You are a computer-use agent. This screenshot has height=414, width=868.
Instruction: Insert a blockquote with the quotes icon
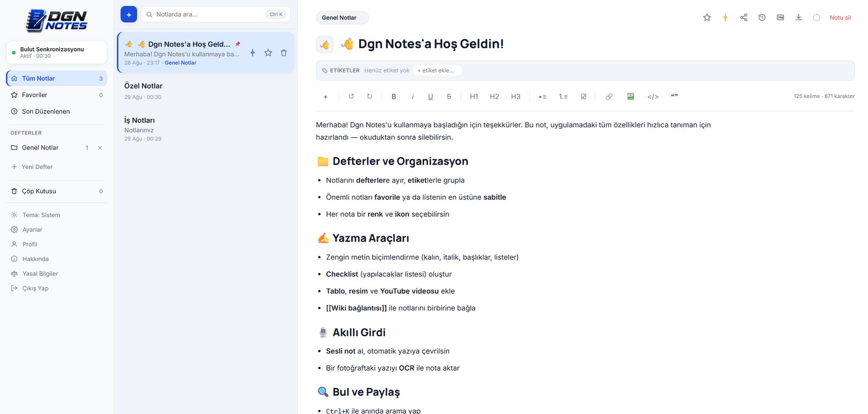point(674,96)
